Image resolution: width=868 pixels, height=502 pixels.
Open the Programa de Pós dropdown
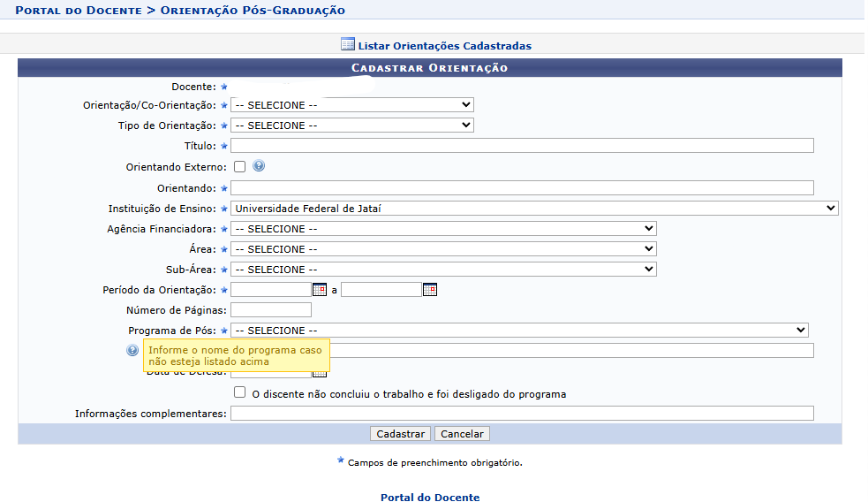[519, 331]
